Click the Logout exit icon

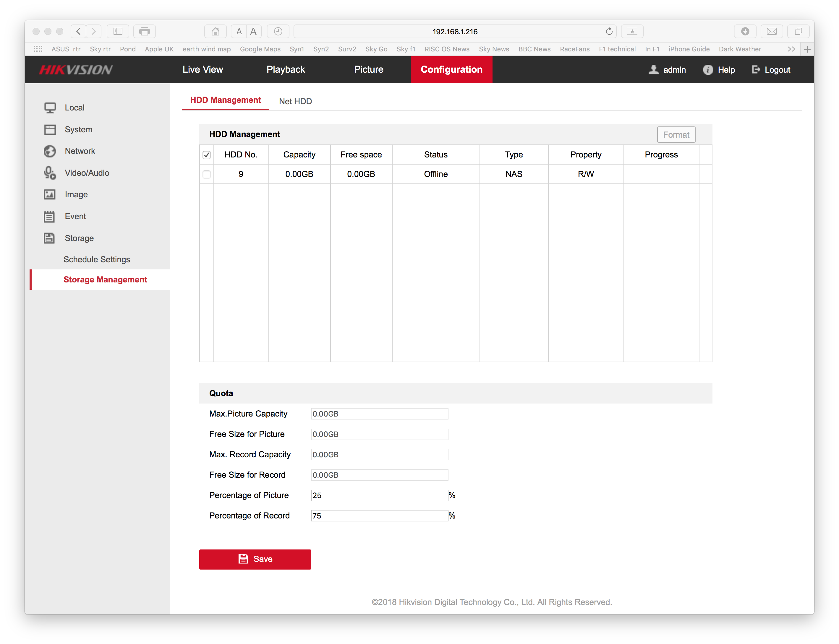(x=756, y=70)
